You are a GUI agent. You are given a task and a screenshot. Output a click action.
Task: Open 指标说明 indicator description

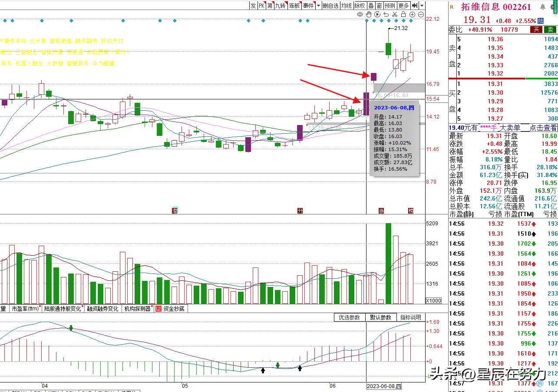pyautogui.click(x=411, y=317)
